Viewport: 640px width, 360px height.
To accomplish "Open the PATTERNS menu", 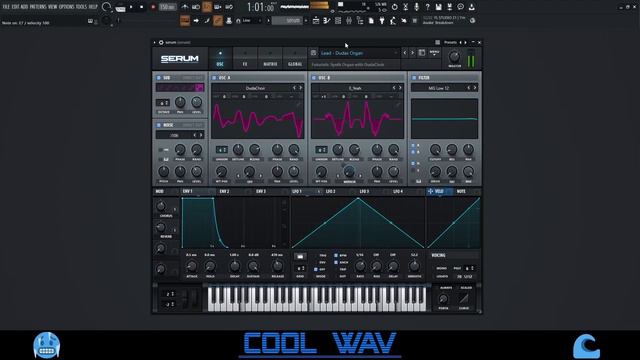I will 38,7.
